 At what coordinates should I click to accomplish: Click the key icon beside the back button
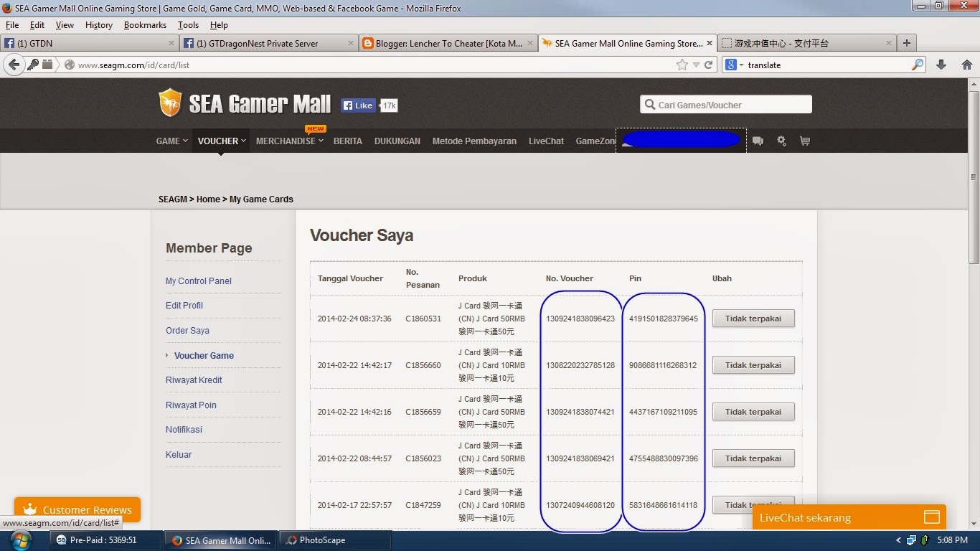[33, 65]
